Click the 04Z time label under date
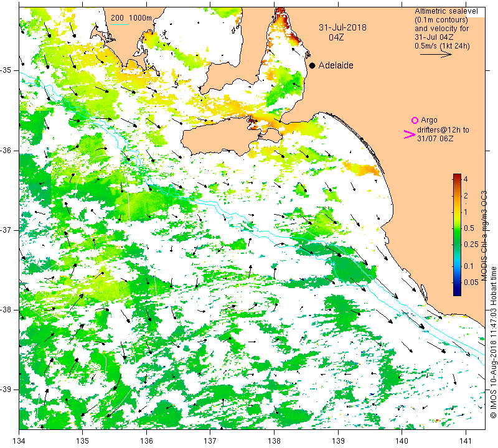Image resolution: width=498 pixels, height=448 pixels. [336, 37]
